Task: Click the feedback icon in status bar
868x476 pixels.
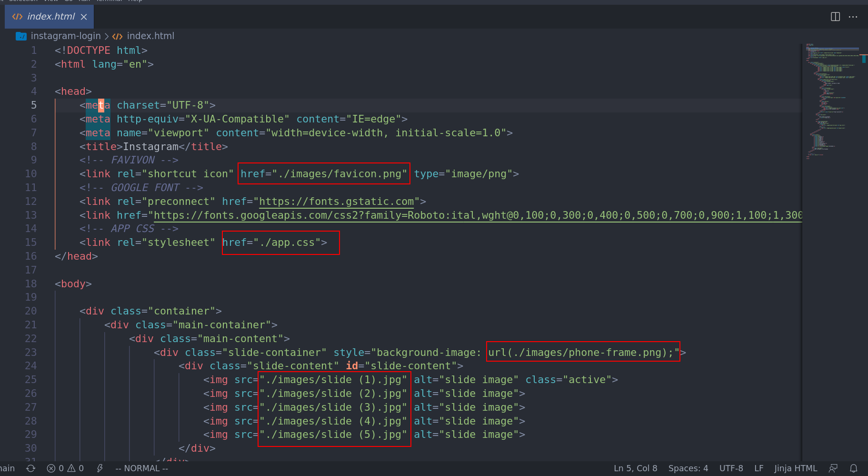Action: (x=833, y=468)
